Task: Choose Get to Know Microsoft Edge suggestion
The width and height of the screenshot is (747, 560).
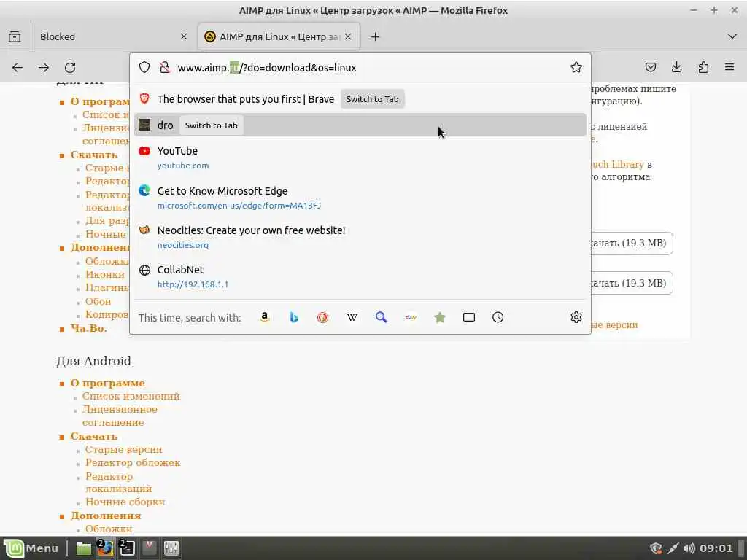Action: [x=360, y=198]
